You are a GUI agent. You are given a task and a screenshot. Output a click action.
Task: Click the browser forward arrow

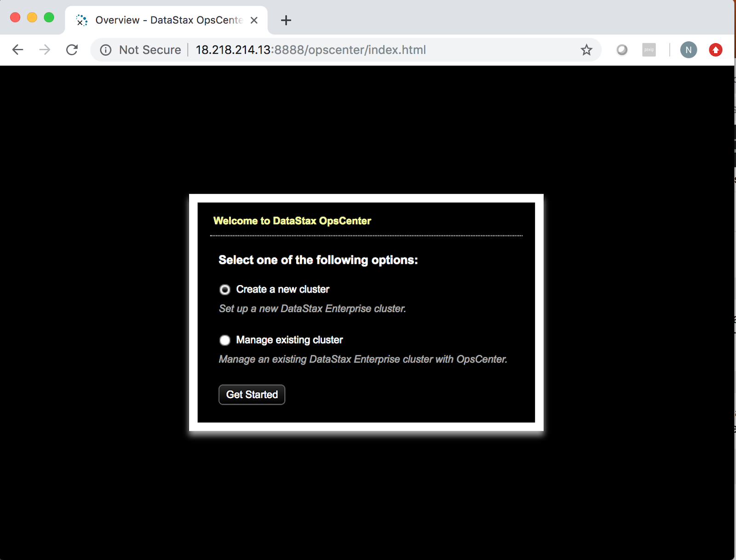(45, 50)
